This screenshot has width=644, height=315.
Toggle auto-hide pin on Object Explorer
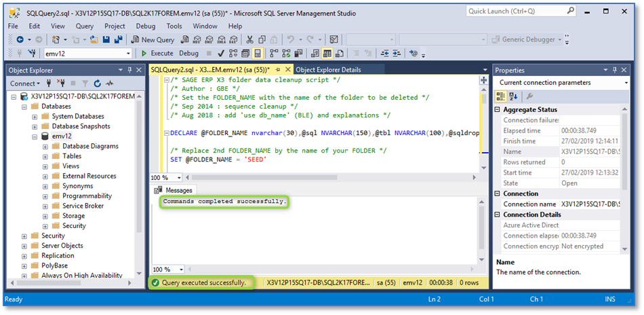pos(129,70)
